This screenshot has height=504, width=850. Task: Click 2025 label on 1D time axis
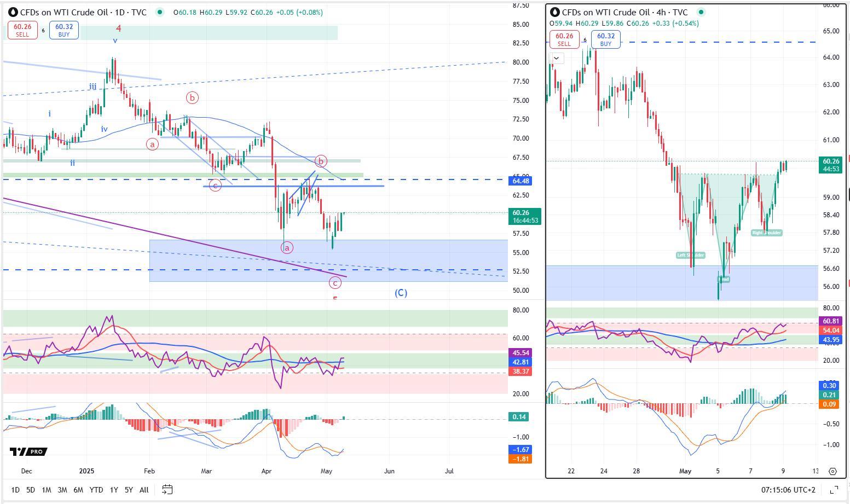(x=86, y=471)
